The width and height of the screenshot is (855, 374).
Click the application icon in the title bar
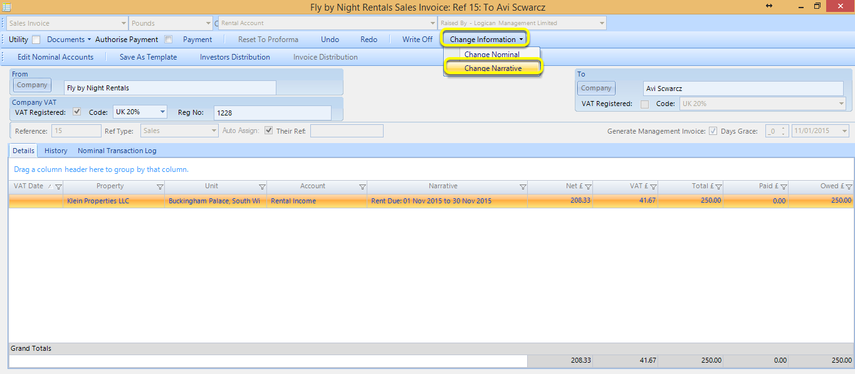click(7, 7)
